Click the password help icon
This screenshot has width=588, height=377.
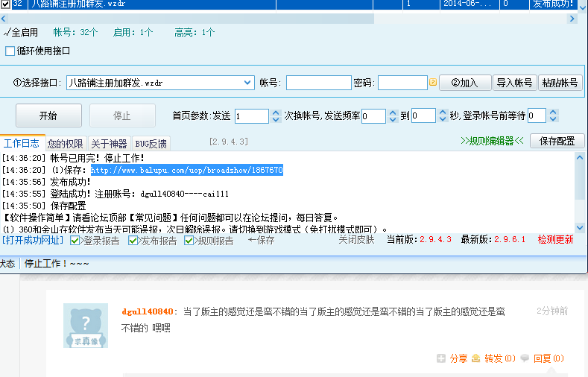pos(433,82)
